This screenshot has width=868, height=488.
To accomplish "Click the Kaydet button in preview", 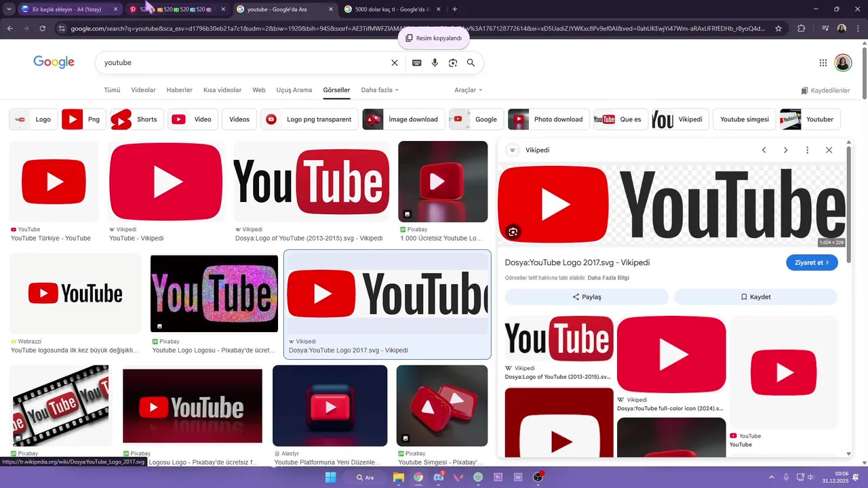I will (x=755, y=297).
